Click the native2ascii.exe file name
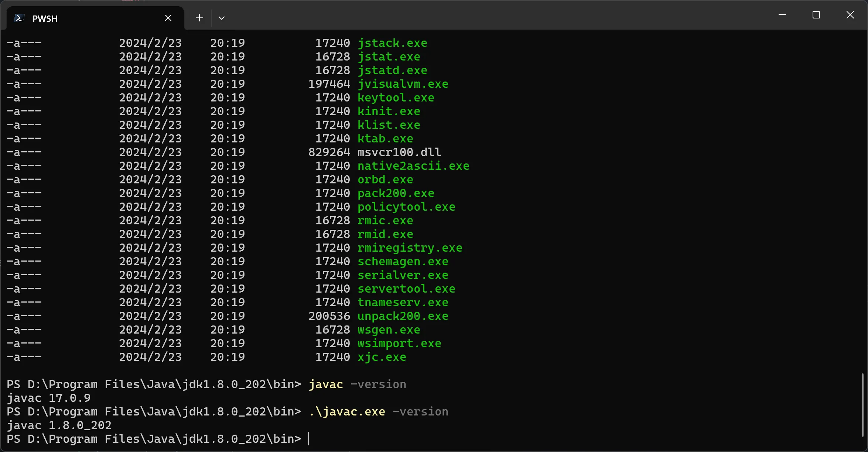The width and height of the screenshot is (868, 452). [x=413, y=166]
